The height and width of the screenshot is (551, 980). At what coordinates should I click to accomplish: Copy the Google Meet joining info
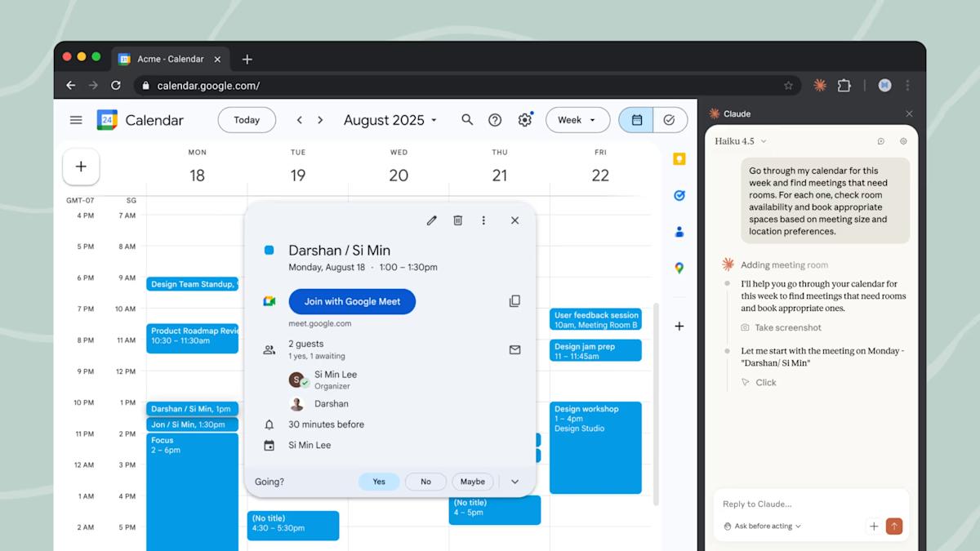pos(514,300)
